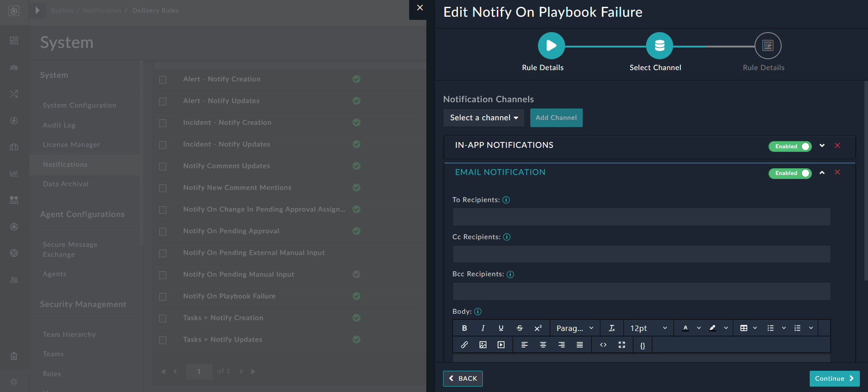
Task: Toggle Email Notification enabled switch
Action: click(x=790, y=173)
